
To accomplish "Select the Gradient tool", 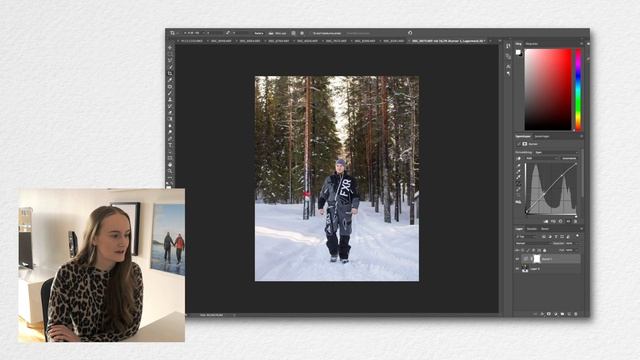I will pos(170,119).
